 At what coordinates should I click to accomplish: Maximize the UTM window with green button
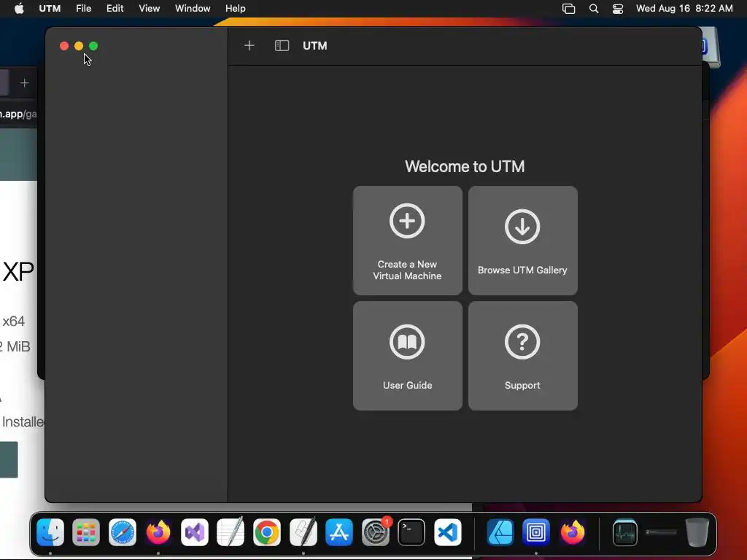pyautogui.click(x=94, y=46)
